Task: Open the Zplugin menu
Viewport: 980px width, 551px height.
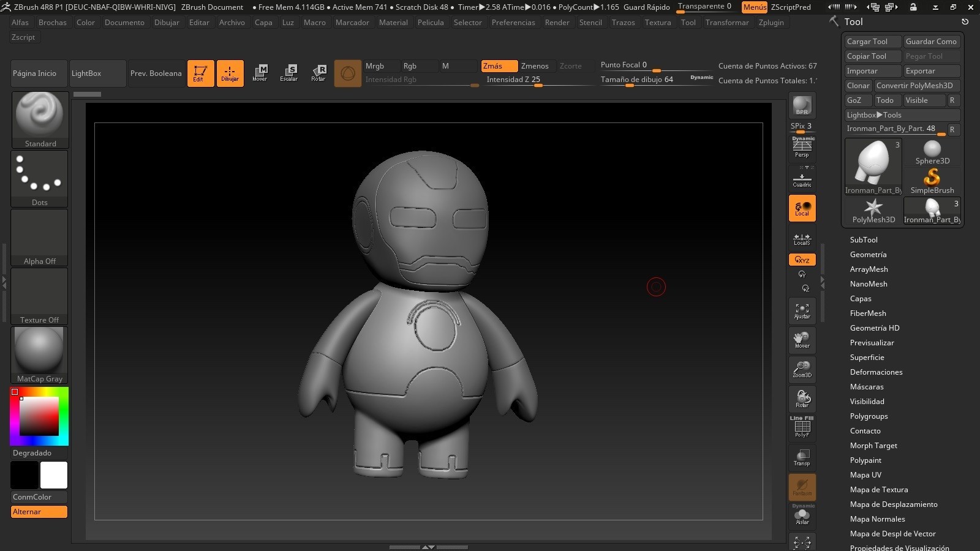Action: [771, 23]
